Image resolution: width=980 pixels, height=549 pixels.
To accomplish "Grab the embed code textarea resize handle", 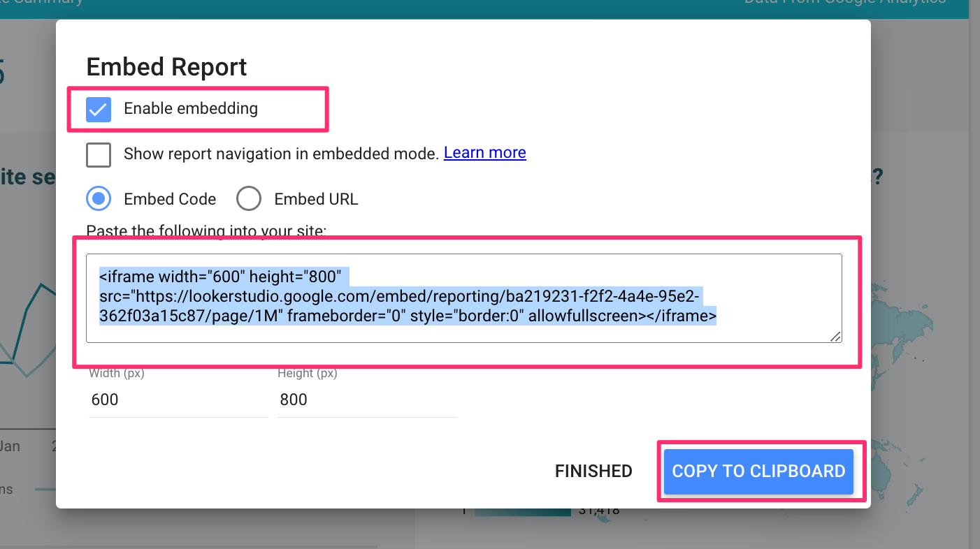I will point(835,337).
